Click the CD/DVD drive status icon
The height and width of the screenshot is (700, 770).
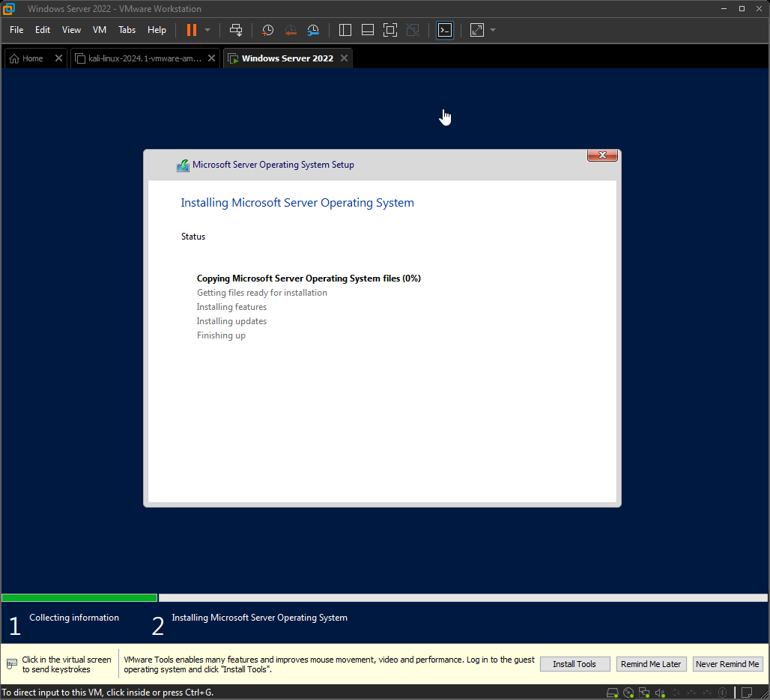tap(628, 693)
